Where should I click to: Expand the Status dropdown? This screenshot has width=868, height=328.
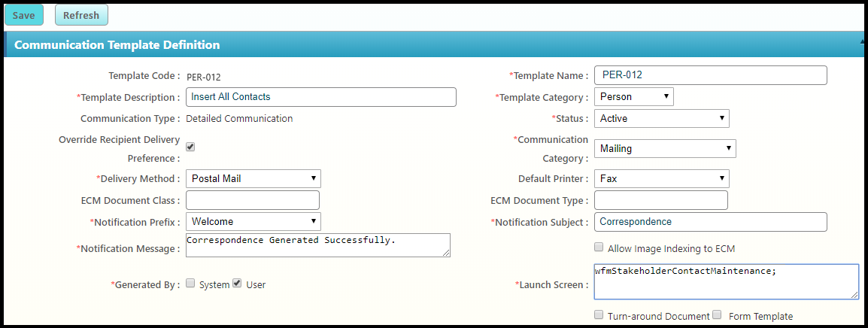661,118
